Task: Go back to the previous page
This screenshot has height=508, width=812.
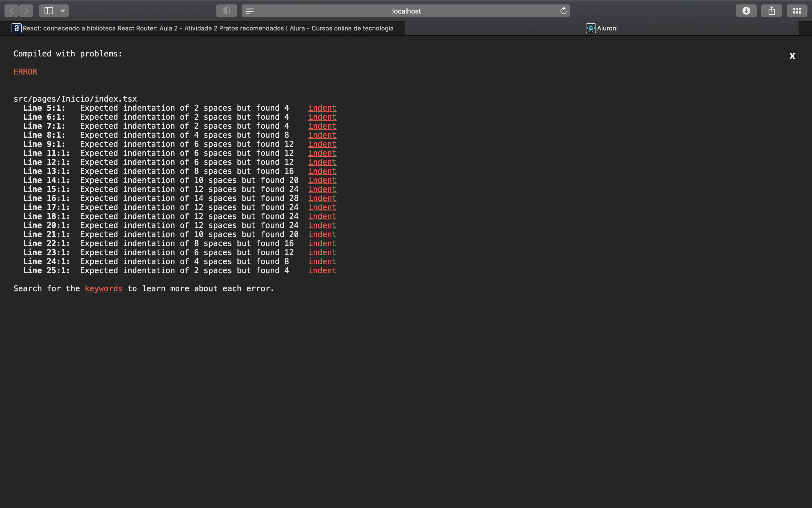Action: 11,11
